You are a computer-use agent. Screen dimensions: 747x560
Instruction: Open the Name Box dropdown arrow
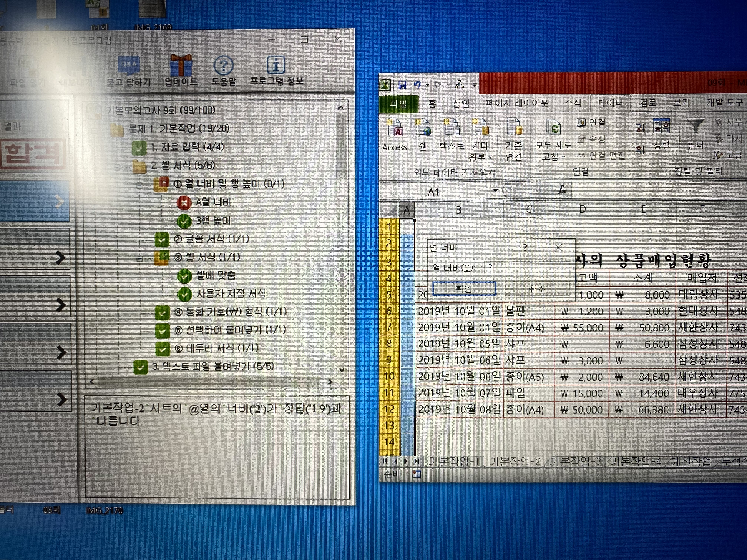click(495, 191)
